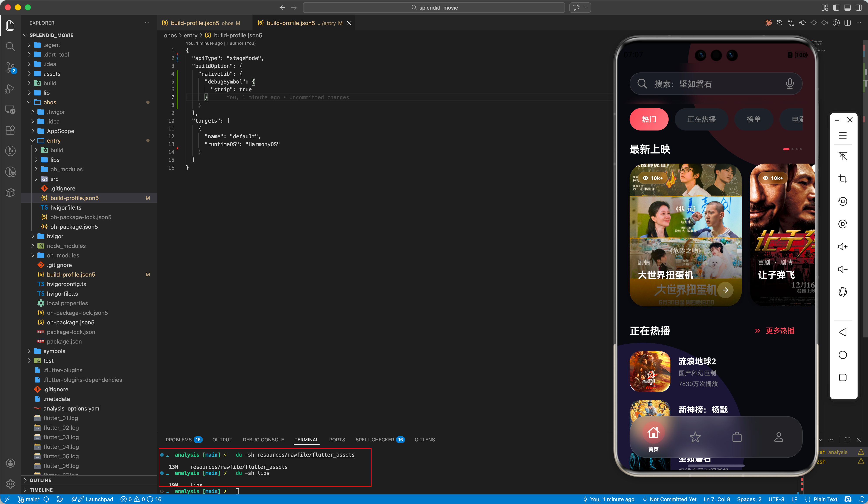Tap the microphone icon in search bar
868x504 pixels.
(789, 84)
